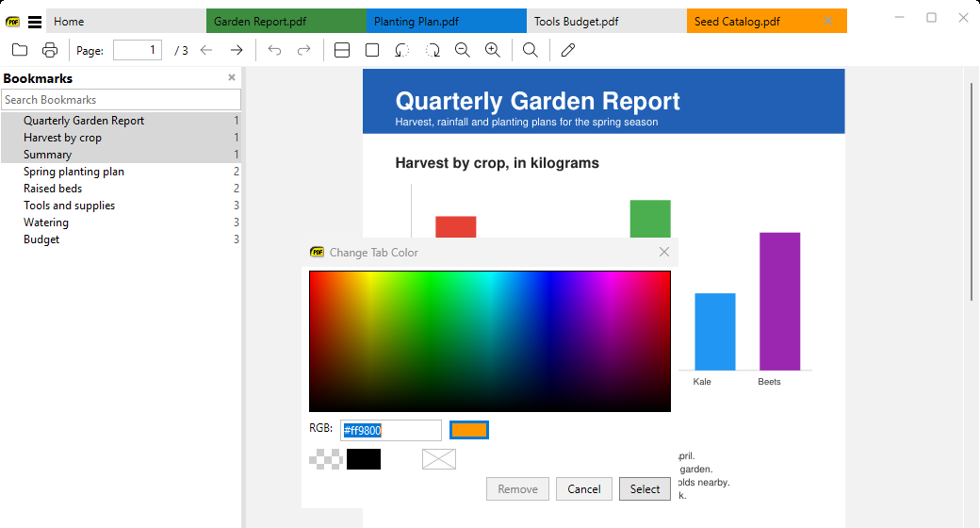Click the 'Kale' chart axis label
This screenshot has width=980, height=528.
pos(702,382)
